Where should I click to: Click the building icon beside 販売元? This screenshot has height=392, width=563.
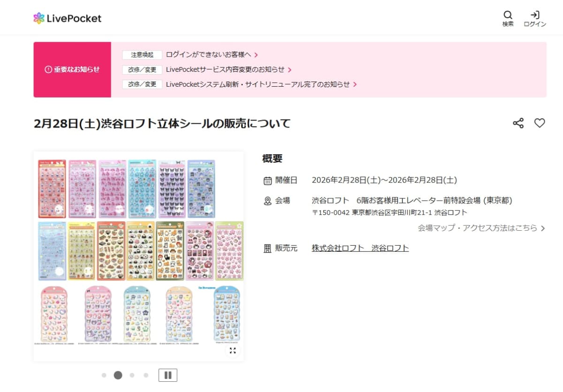(267, 248)
